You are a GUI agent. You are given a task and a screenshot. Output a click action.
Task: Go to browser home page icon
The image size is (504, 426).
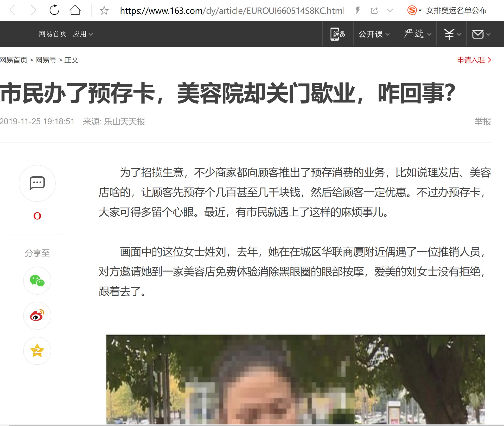point(75,10)
